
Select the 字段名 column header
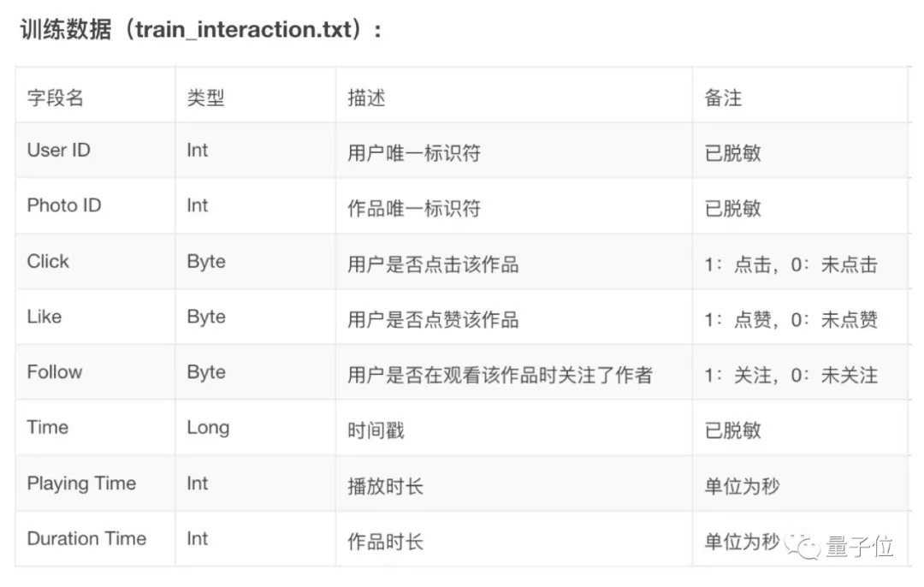coord(56,98)
